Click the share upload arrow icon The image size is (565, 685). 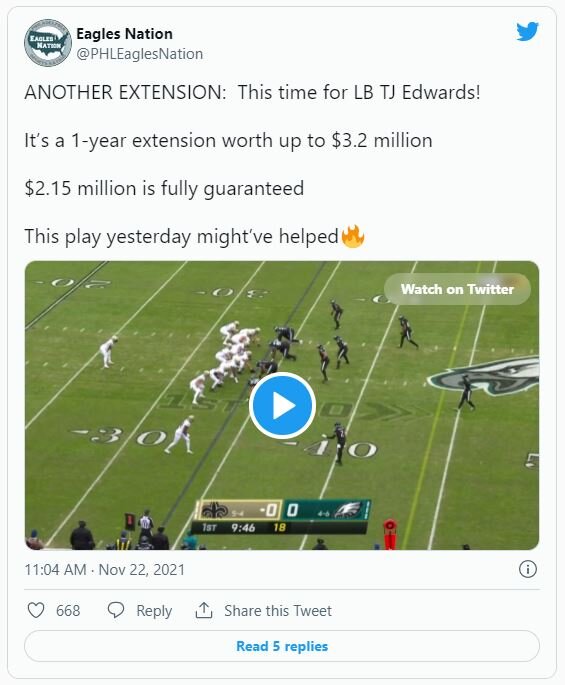[x=204, y=610]
